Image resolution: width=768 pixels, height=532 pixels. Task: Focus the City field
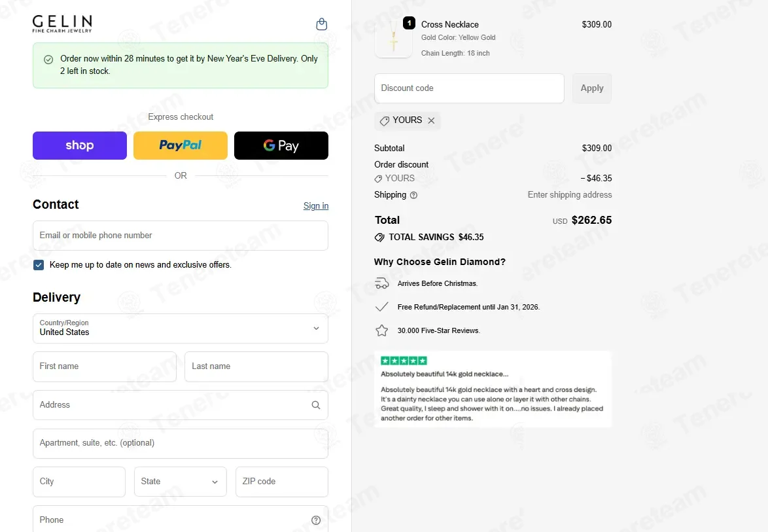tap(79, 482)
